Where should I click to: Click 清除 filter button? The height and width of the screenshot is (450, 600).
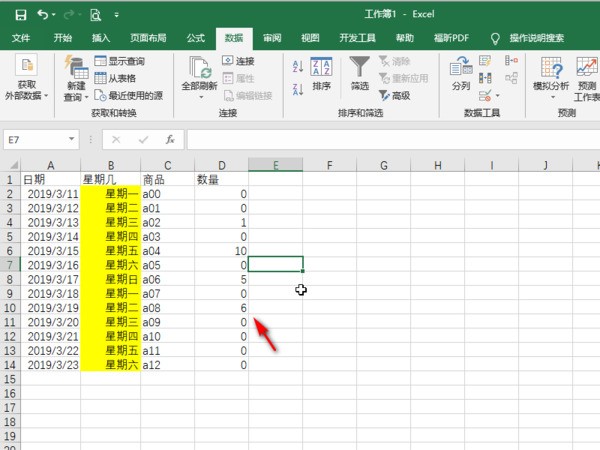coord(395,61)
